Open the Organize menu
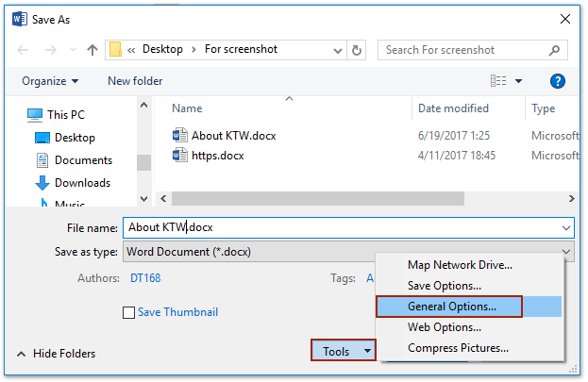Screen dimensions: 588x382 50,81
